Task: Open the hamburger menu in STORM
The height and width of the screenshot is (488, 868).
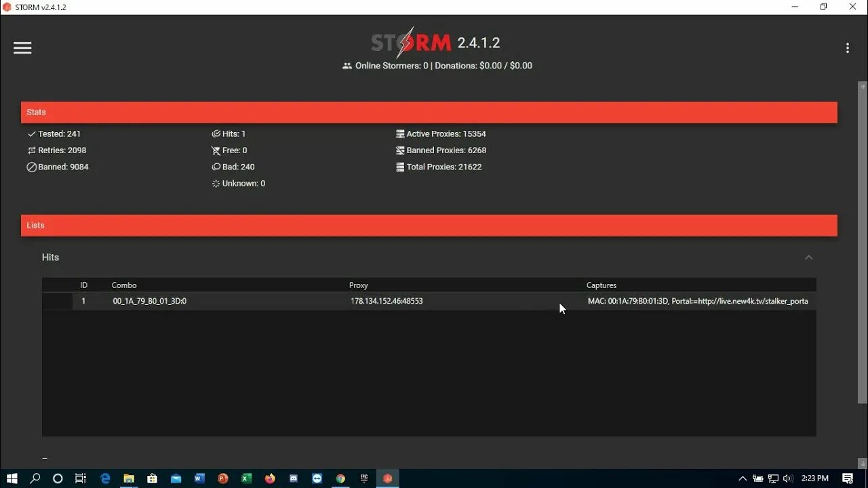Action: click(x=22, y=47)
